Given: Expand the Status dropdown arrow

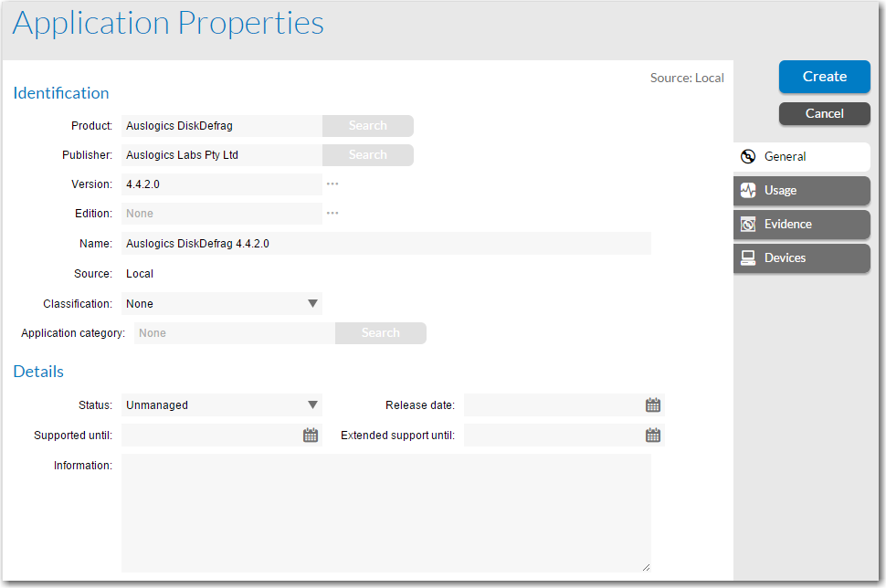Looking at the screenshot, I should click(x=312, y=405).
